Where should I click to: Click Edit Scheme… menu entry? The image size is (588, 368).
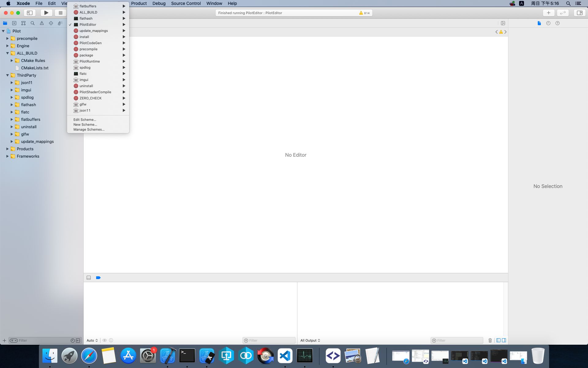[x=98, y=120]
